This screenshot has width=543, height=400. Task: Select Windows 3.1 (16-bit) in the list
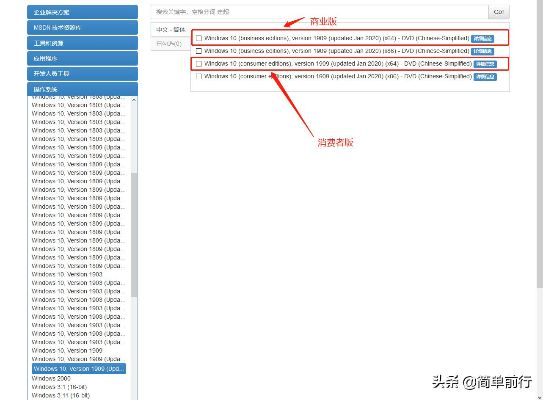pos(59,387)
